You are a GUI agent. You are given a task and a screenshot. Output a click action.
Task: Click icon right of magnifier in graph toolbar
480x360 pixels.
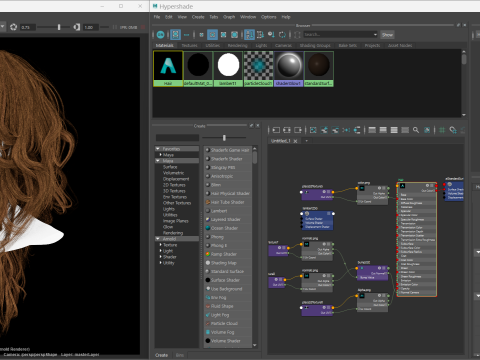(x=427, y=130)
